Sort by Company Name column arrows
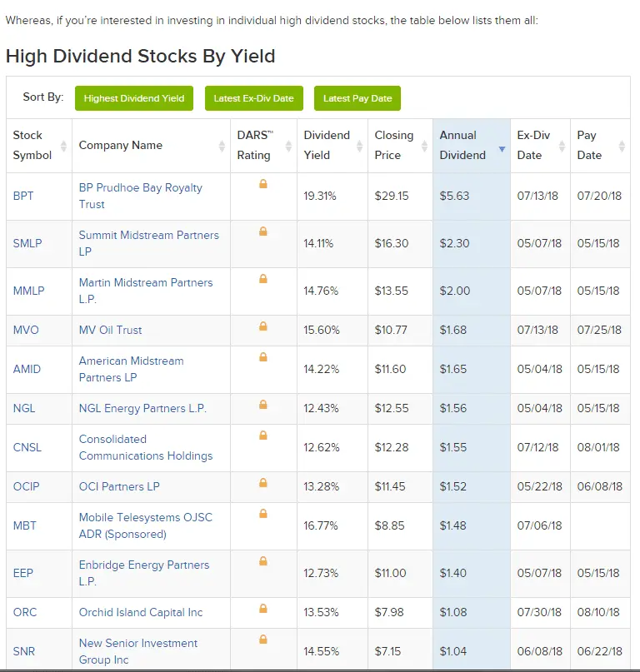The image size is (640, 672). (222, 146)
